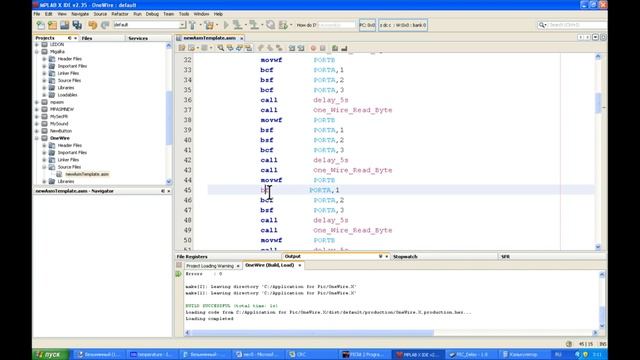Switch to the File Registers tab

point(192,256)
